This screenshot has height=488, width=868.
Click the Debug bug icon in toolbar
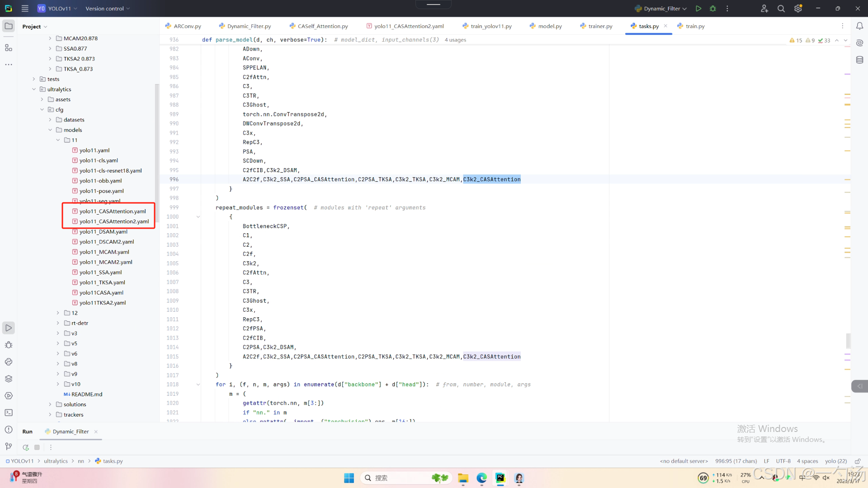(713, 9)
